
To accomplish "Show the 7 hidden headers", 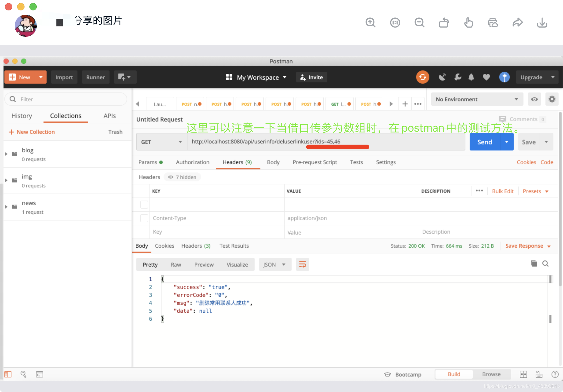I will point(182,177).
